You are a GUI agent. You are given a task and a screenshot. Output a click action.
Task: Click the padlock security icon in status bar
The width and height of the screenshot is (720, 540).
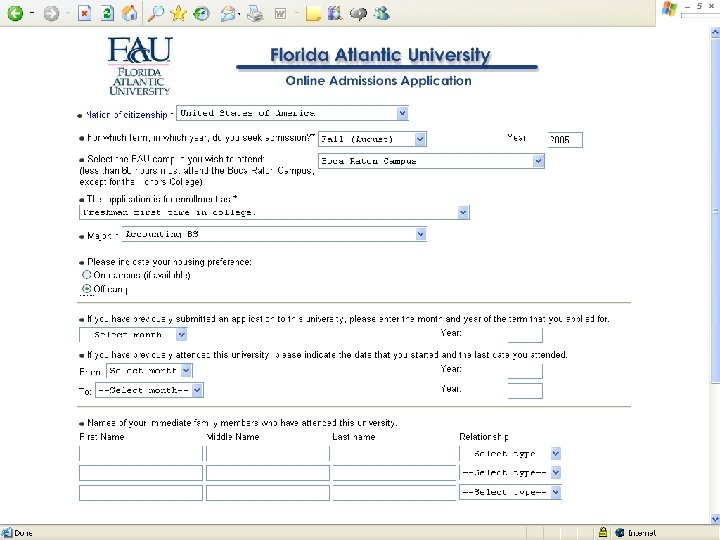tap(603, 532)
